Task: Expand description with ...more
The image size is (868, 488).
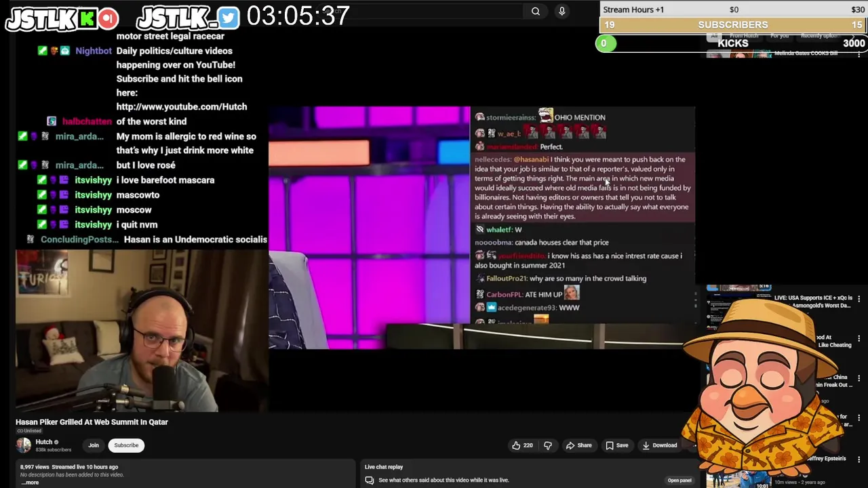Action: tap(30, 483)
